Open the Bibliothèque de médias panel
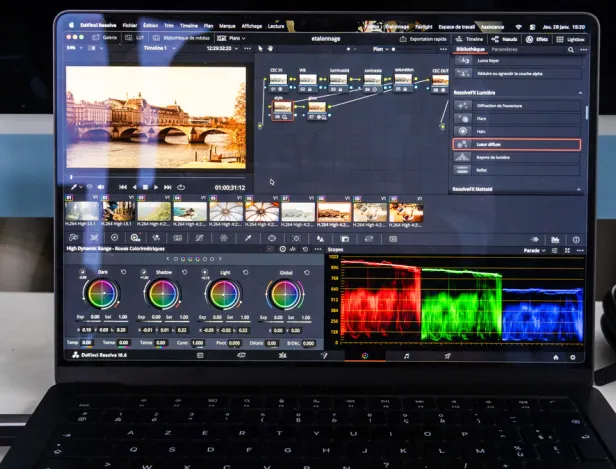 point(181,38)
